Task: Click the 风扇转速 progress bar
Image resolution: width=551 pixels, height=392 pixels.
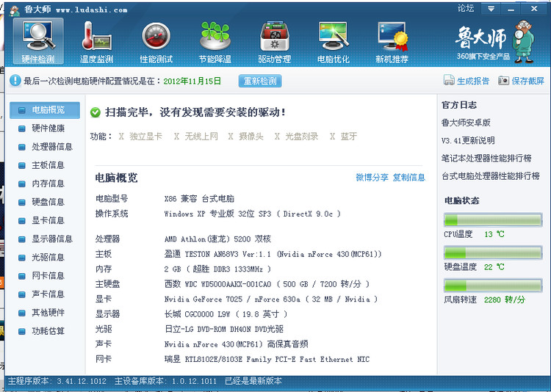Action: click(x=493, y=286)
